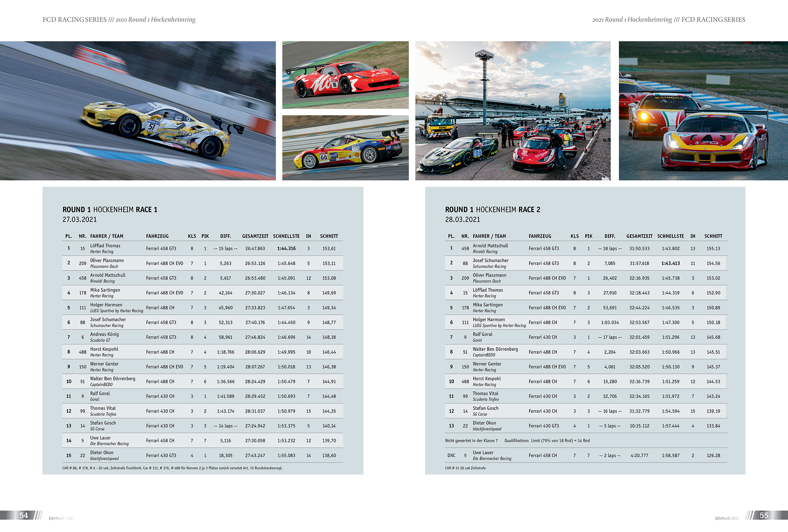This screenshot has width=788, height=532.
Task: Click the 27.03.2021 race date
Action: pos(80,220)
